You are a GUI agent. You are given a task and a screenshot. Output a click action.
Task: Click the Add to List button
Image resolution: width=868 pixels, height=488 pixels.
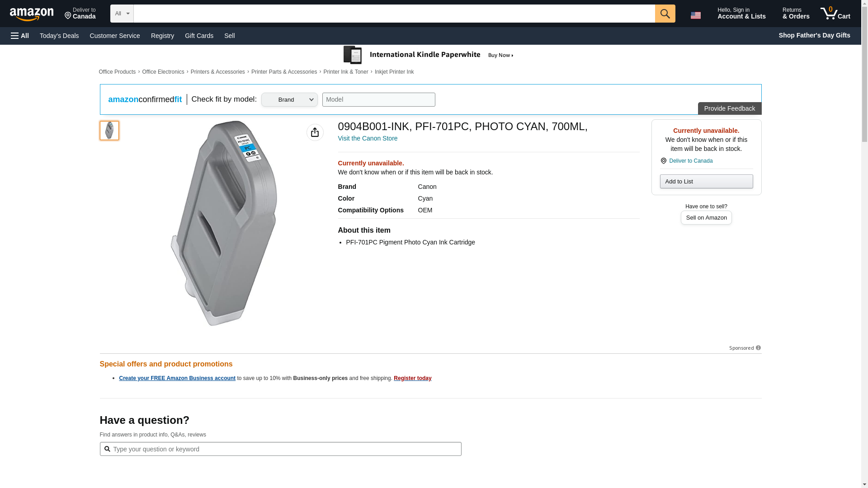tap(706, 182)
